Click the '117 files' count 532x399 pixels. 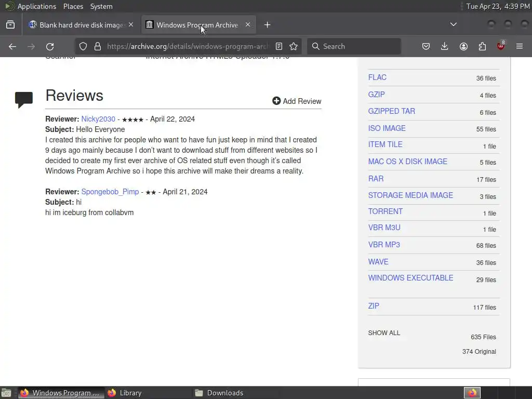tap(485, 308)
